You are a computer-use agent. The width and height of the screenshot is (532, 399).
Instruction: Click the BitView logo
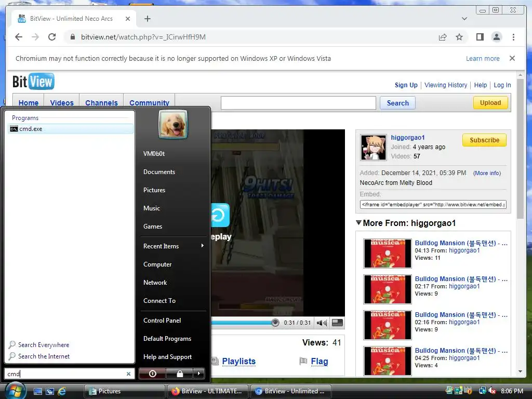pos(33,82)
